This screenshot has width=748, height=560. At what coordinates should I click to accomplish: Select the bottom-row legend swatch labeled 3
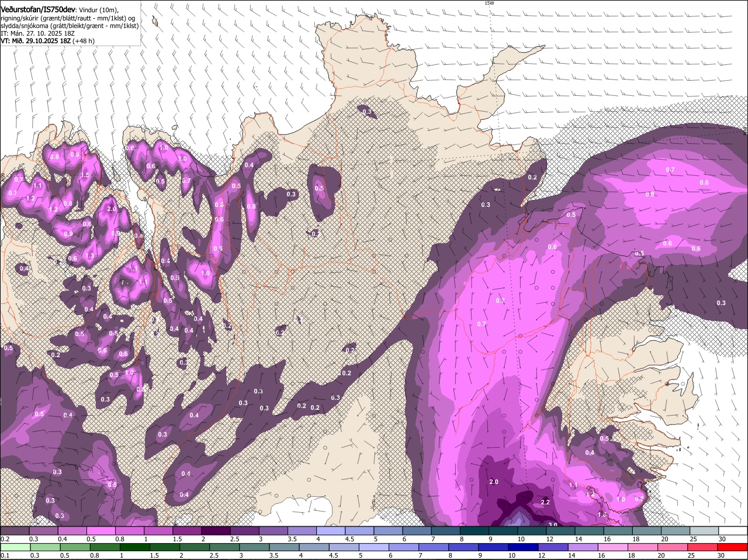254,547
